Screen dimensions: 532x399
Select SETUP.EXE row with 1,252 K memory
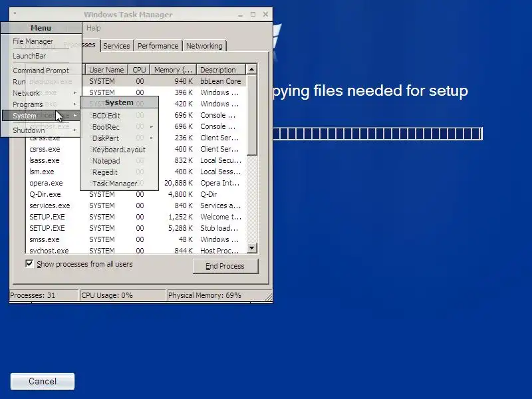pos(135,217)
